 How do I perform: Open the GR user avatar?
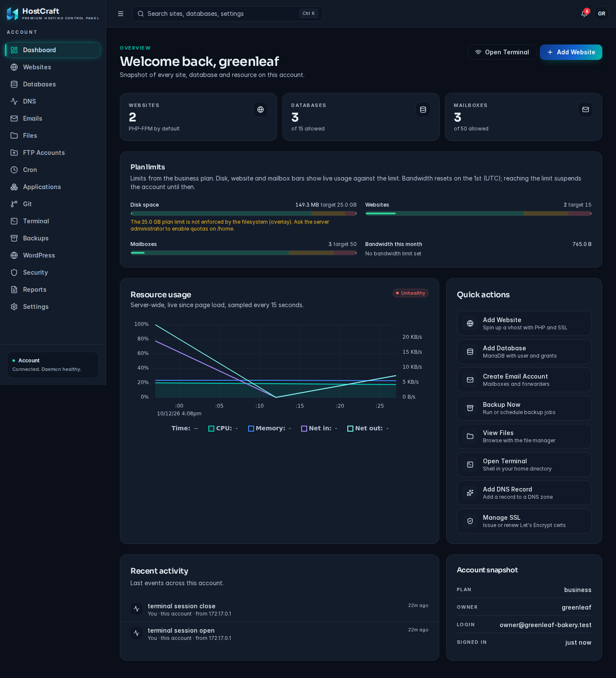click(601, 14)
